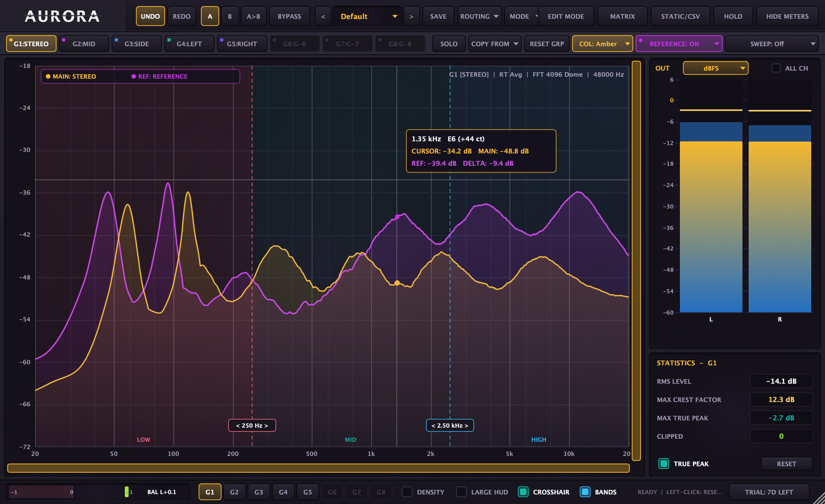Enable the LARGE HUD checkbox
Viewport: 825px width, 504px height.
pos(461,492)
